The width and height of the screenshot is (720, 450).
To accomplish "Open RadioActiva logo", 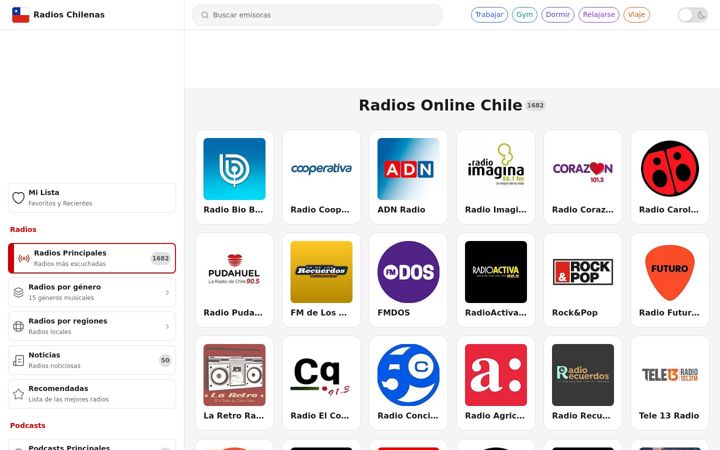I will (496, 272).
